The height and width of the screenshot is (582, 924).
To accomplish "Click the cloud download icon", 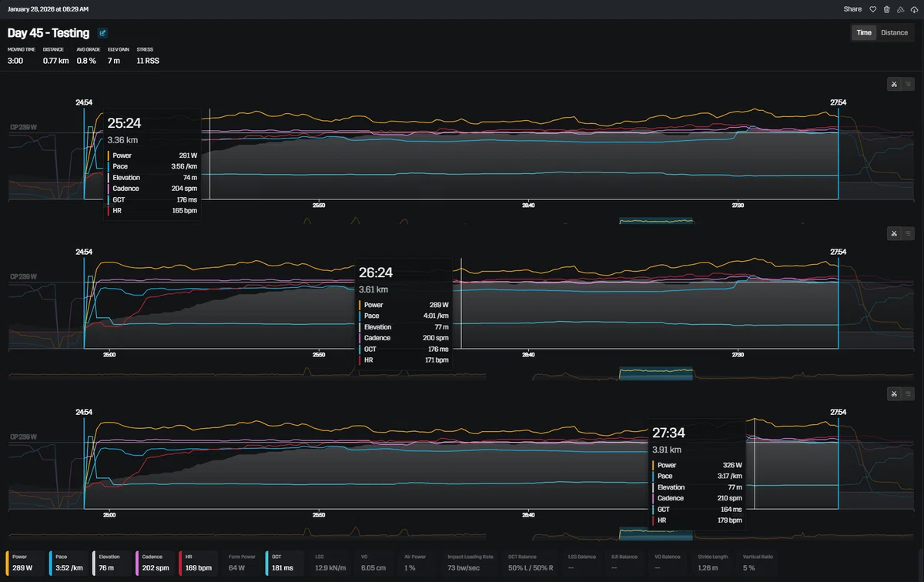I will coord(914,9).
